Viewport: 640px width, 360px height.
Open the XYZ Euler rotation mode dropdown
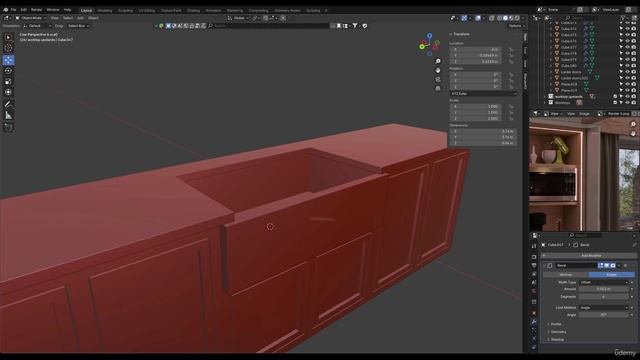(x=484, y=94)
